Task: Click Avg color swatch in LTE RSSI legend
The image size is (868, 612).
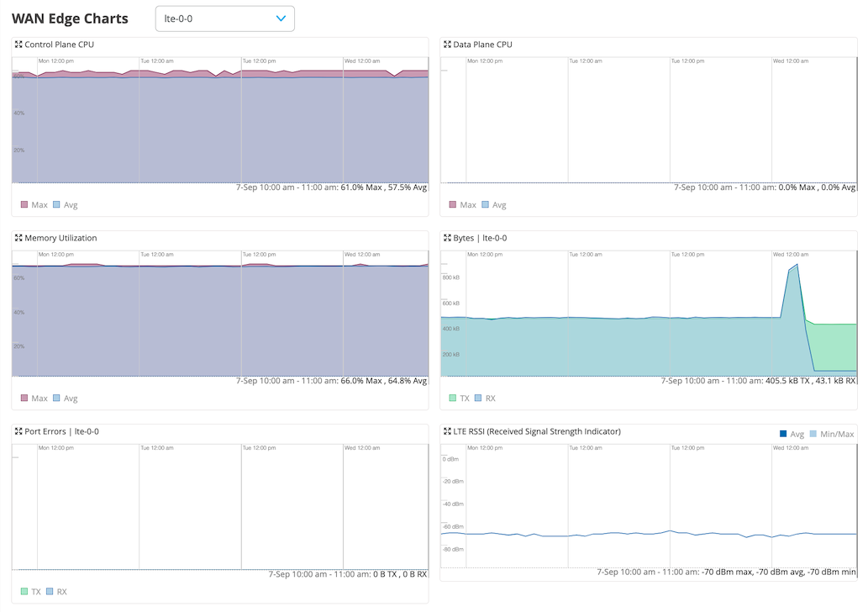Action: click(x=784, y=434)
